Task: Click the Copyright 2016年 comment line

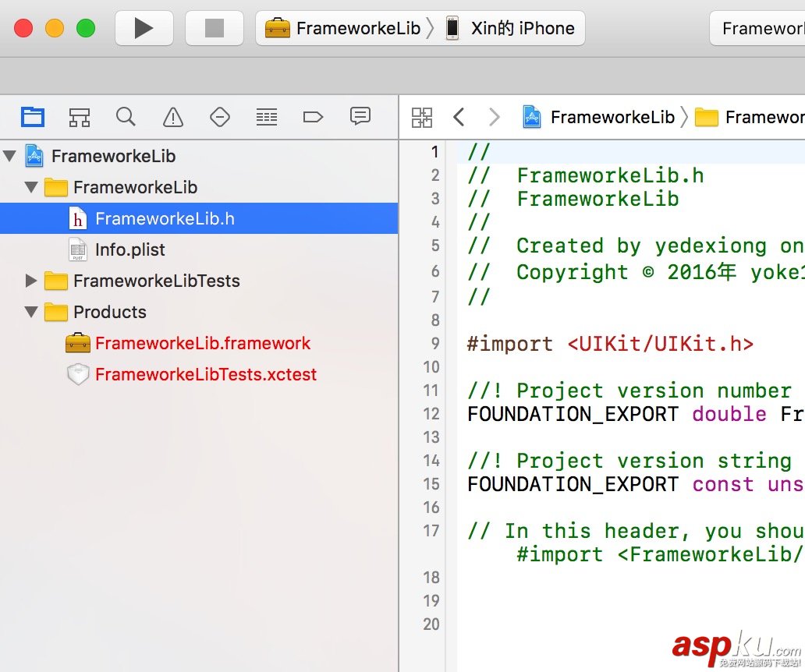Action: pos(636,272)
